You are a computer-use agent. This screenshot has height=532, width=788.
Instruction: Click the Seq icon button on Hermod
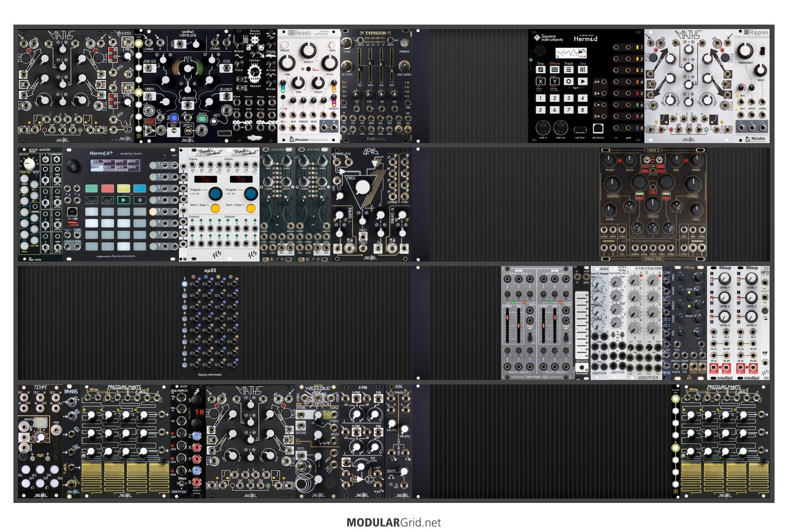[582, 70]
